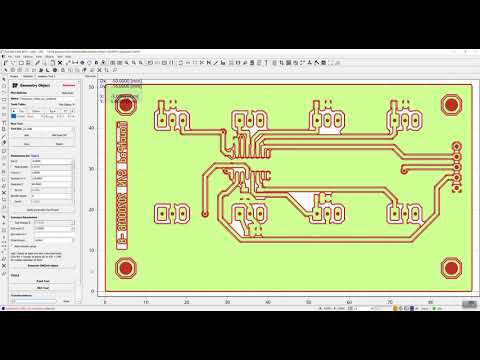Click the Add from DB button
This screenshot has height=360, width=480.
tap(59, 135)
